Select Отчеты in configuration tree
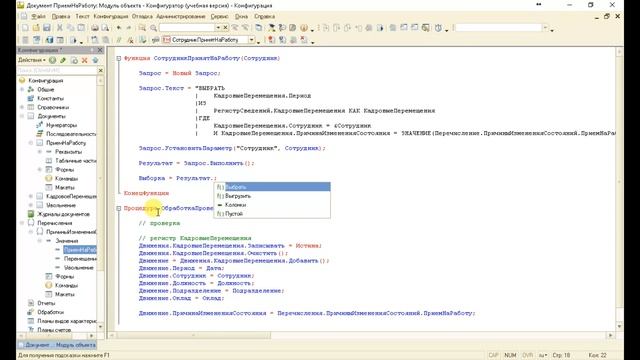Screen dimensions: 640x360 [x=46, y=303]
